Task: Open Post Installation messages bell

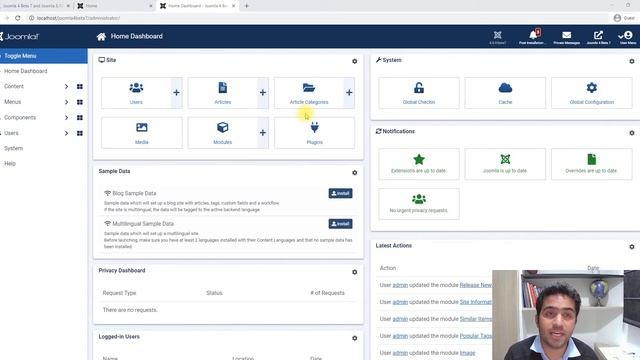Action: tap(533, 37)
